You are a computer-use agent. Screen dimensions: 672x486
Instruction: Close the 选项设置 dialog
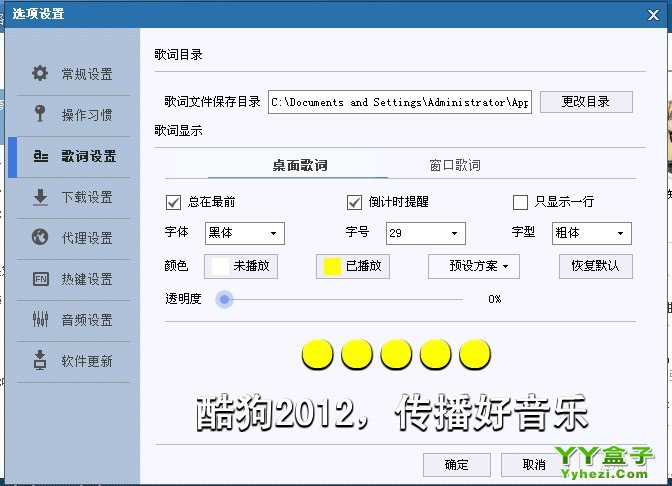[653, 15]
